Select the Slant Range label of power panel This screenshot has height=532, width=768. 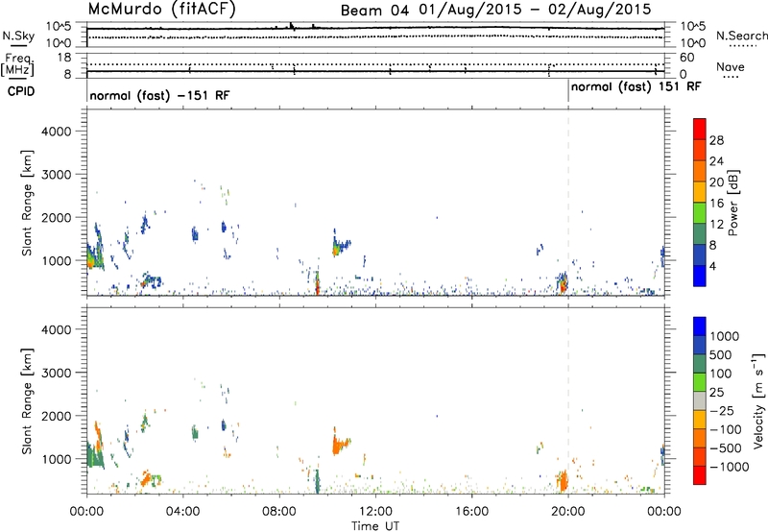point(27,203)
